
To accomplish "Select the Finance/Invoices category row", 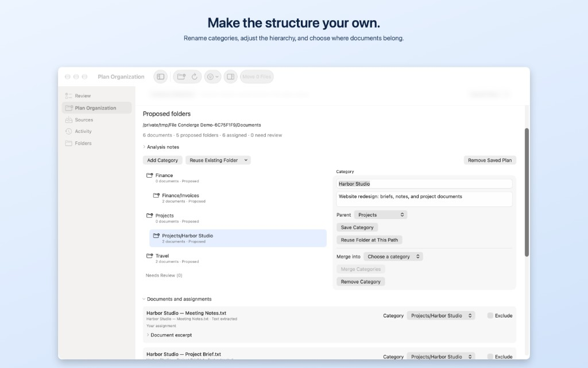I will coord(238,198).
